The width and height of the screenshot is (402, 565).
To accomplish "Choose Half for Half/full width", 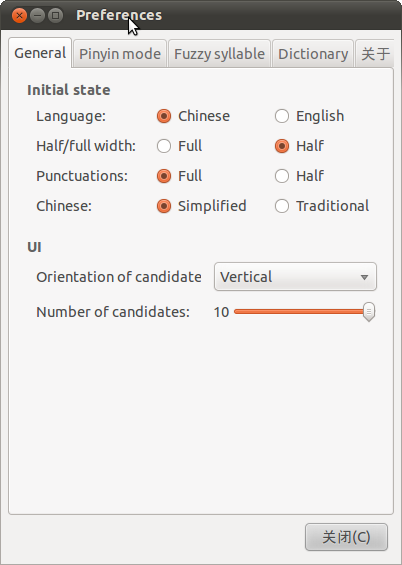I will [x=282, y=146].
